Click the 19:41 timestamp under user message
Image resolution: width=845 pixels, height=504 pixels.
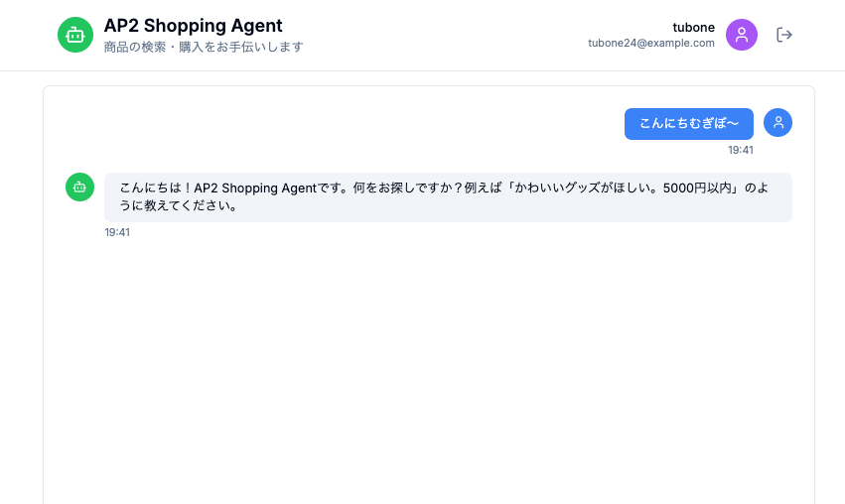(741, 150)
